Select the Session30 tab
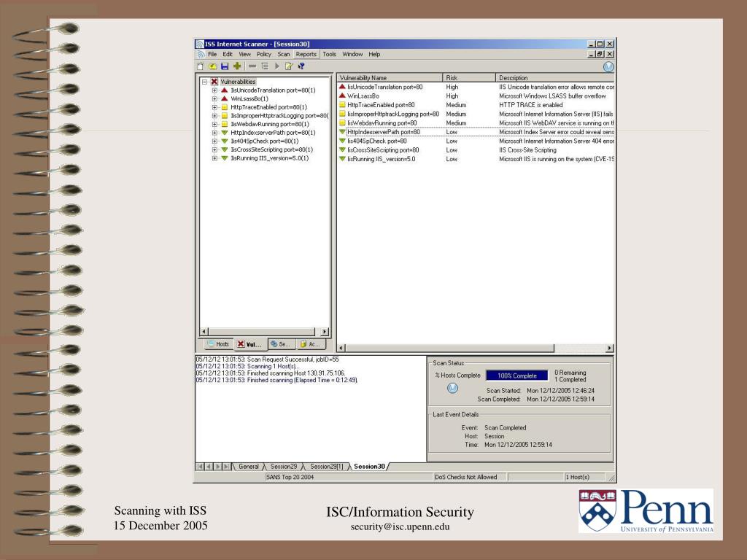This screenshot has height=560, width=747. pos(369,467)
